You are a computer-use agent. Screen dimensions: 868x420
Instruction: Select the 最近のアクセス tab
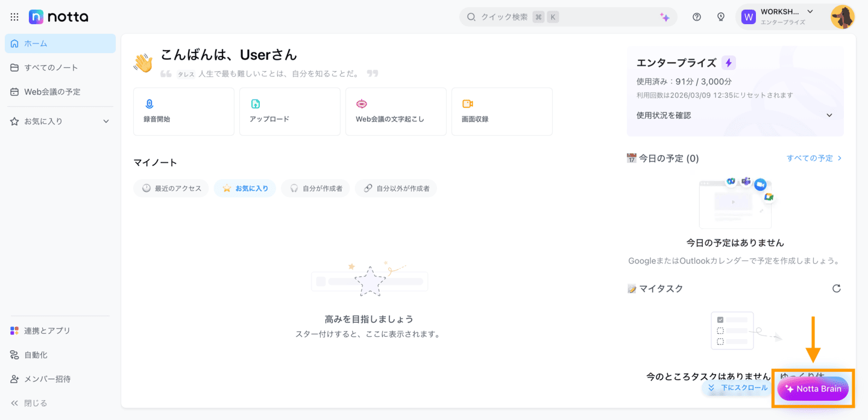[x=171, y=188]
